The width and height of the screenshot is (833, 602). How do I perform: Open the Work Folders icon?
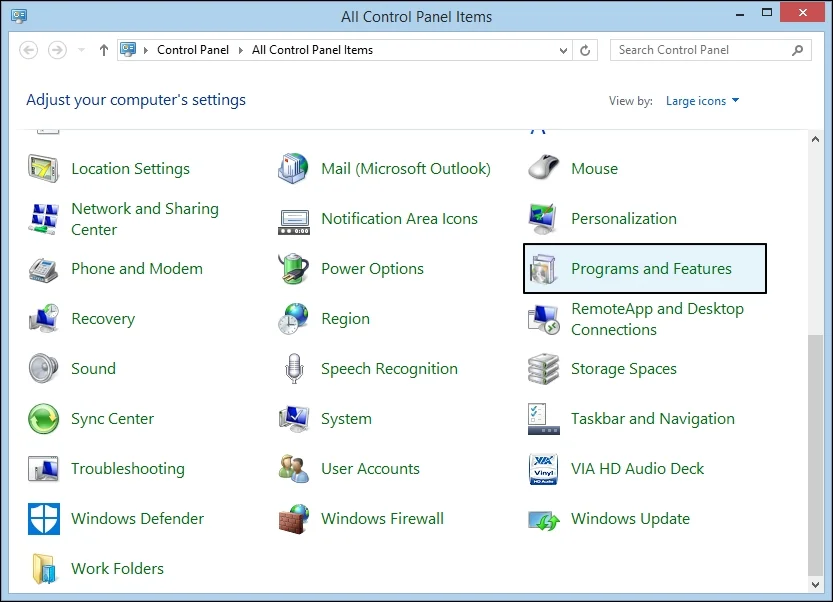click(x=44, y=569)
